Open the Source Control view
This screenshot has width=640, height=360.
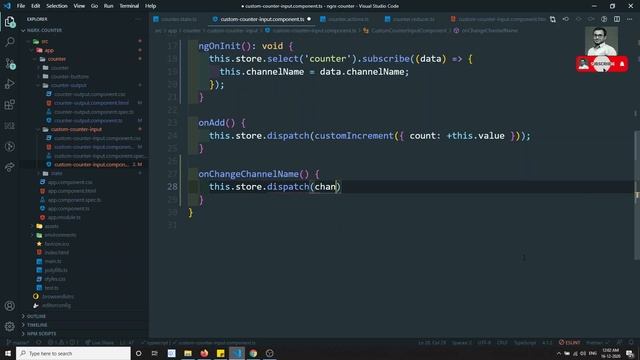click(x=10, y=63)
